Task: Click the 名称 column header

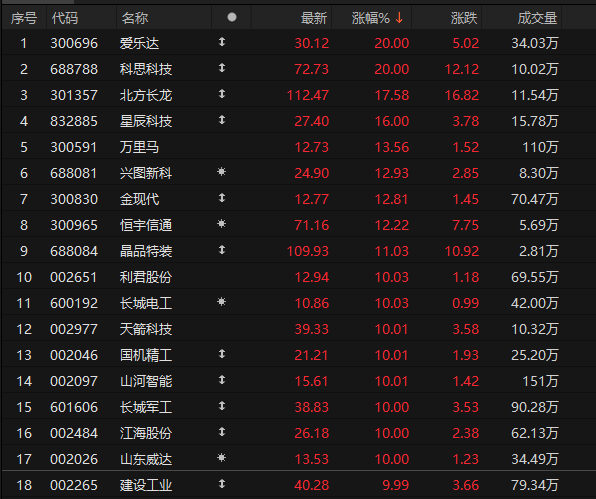Action: pyautogui.click(x=135, y=18)
